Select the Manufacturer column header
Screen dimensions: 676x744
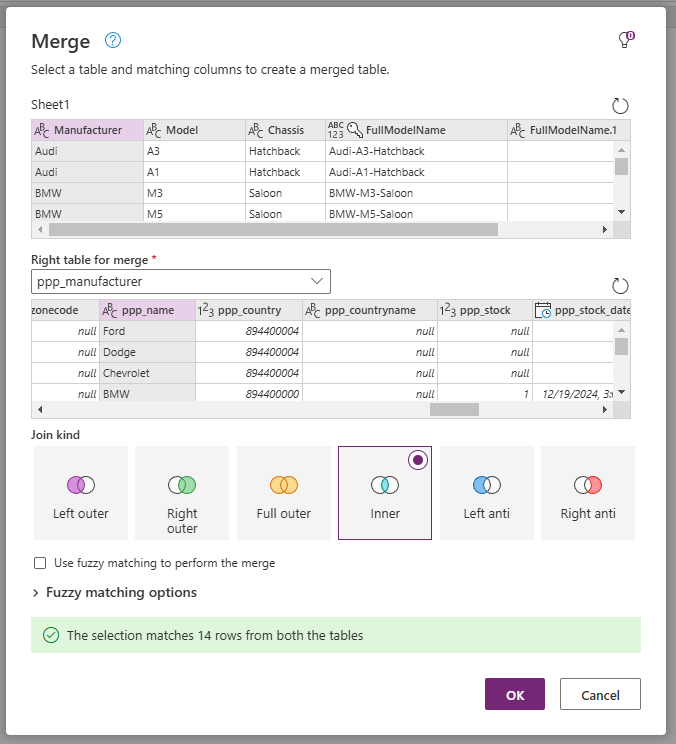pos(87,130)
